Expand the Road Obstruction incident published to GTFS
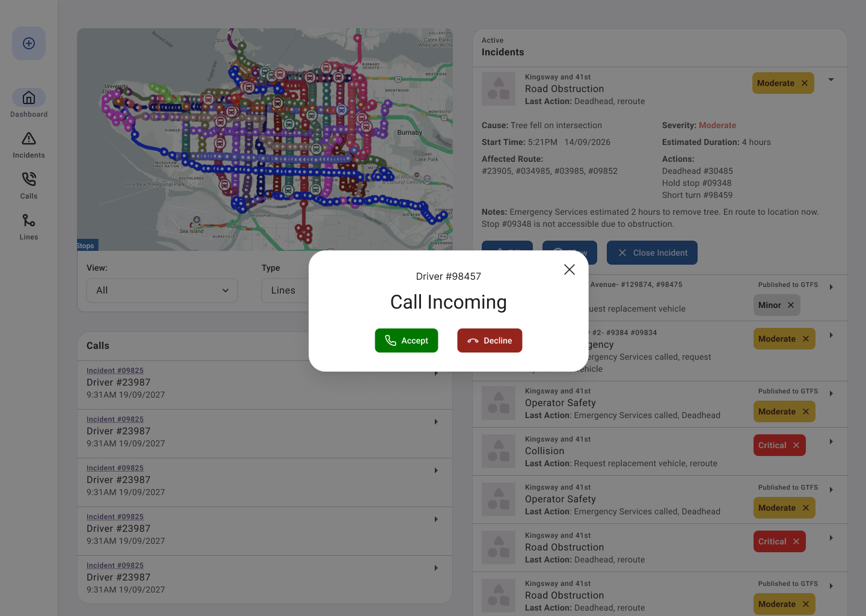866x616 pixels. click(831, 586)
